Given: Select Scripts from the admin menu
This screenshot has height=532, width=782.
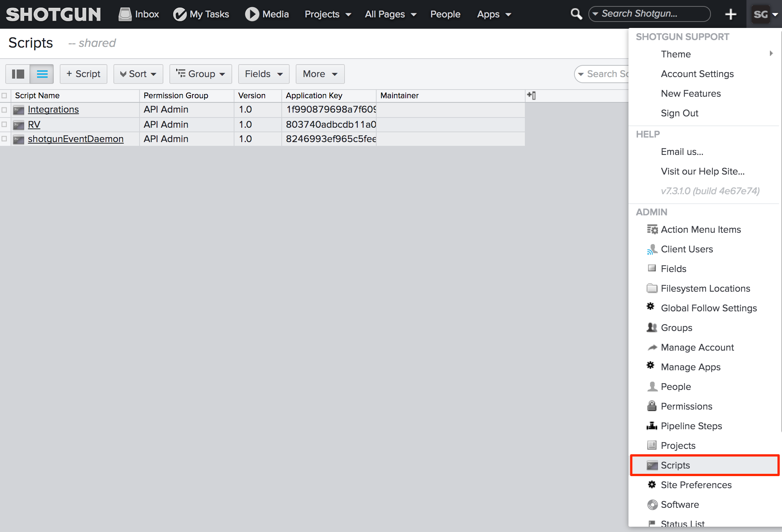Looking at the screenshot, I should tap(676, 465).
